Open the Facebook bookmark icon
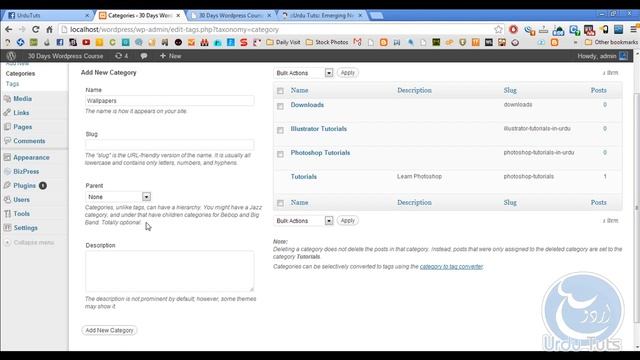The image size is (640, 360). tap(60, 42)
